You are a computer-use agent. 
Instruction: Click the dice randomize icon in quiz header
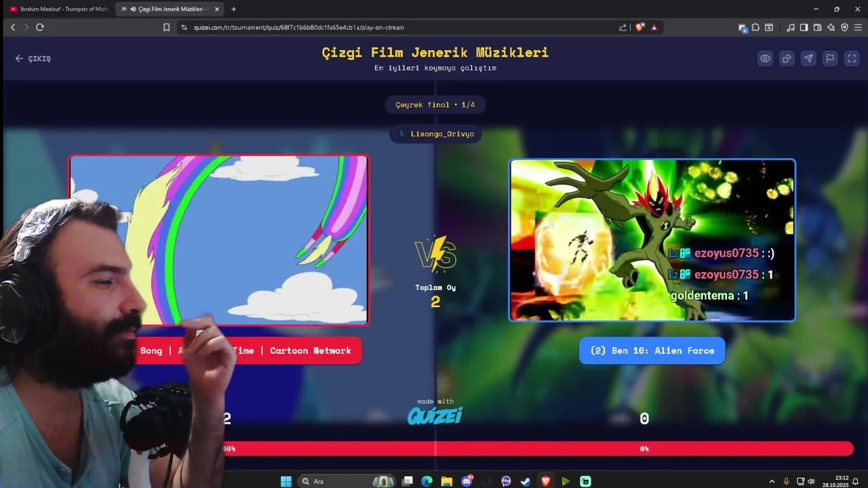click(x=787, y=58)
